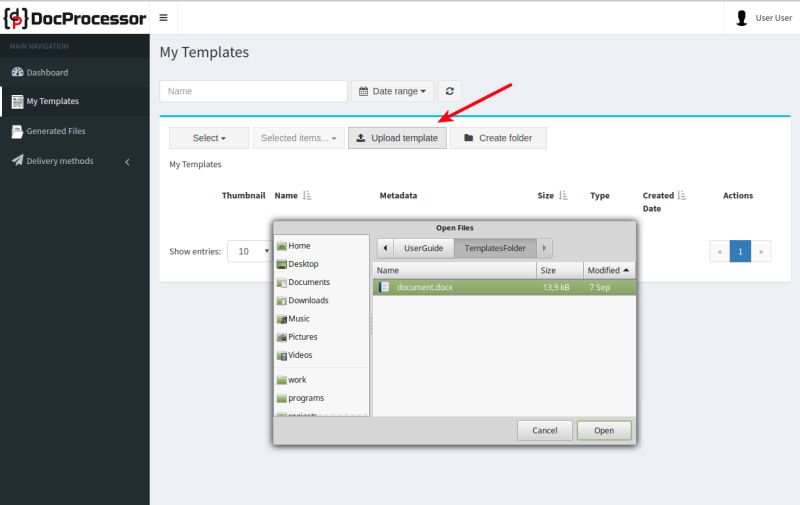Click the My Templates breadcrumb
Image resolution: width=800 pixels, height=505 pixels.
pos(195,164)
